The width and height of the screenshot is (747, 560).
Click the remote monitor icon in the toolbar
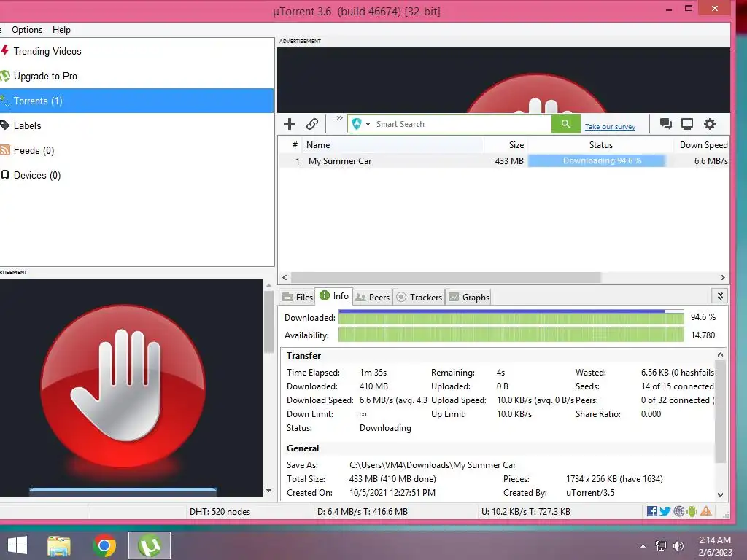pyautogui.click(x=687, y=124)
